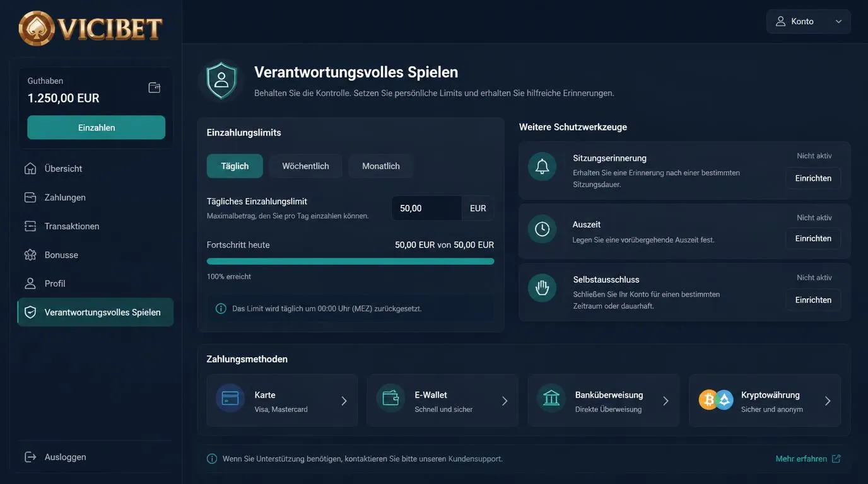The width and height of the screenshot is (868, 484).
Task: Expand the Banküberweisung chevron
Action: (666, 401)
